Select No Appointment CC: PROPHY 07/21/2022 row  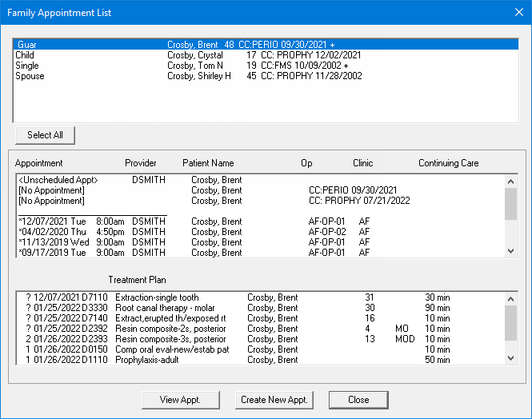pyautogui.click(x=260, y=201)
